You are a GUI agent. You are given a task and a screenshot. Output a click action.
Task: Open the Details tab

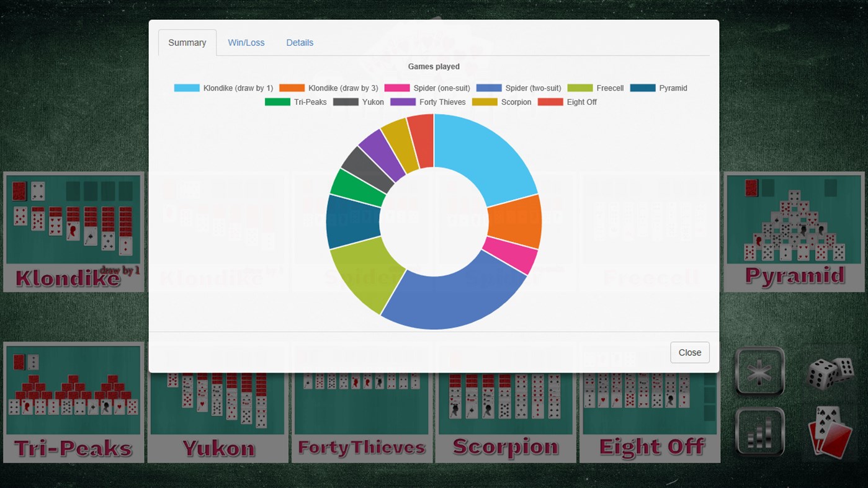click(x=300, y=43)
